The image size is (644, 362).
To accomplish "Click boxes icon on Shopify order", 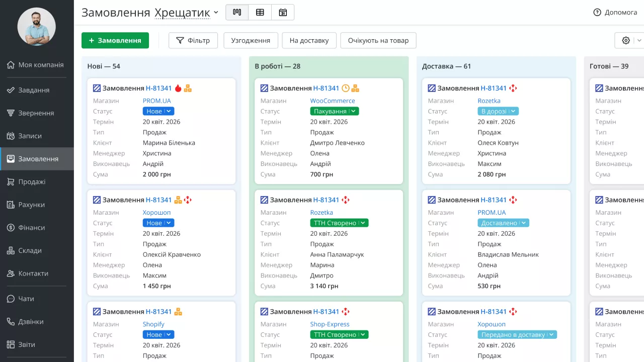I will [x=178, y=312].
